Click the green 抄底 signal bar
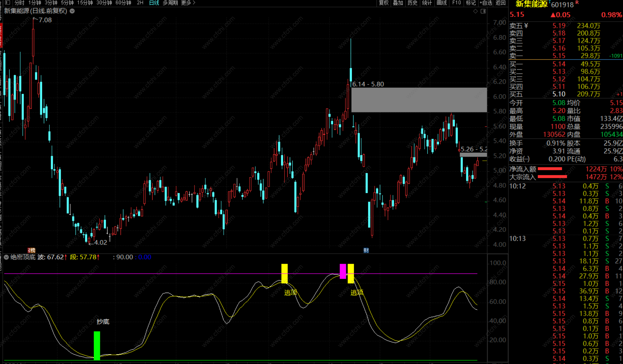The width and height of the screenshot is (623, 364). point(97,345)
